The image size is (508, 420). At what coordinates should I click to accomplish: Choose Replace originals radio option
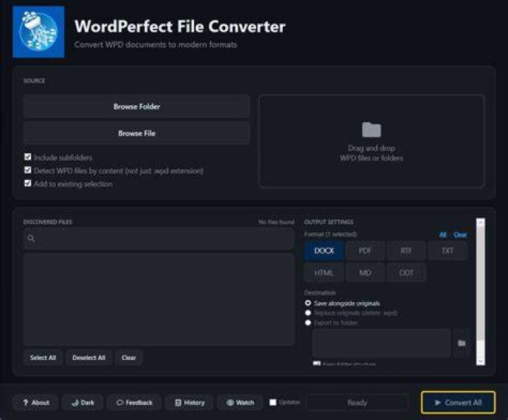[308, 313]
